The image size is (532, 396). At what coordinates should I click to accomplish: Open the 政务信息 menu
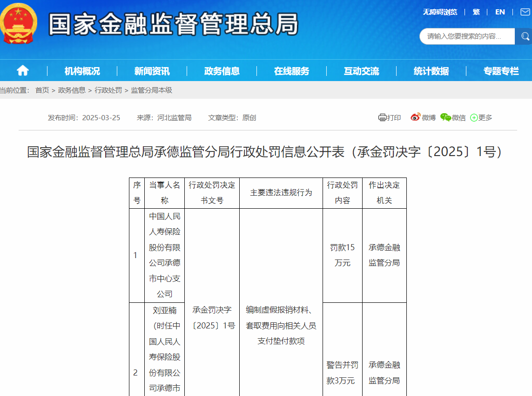click(x=222, y=71)
